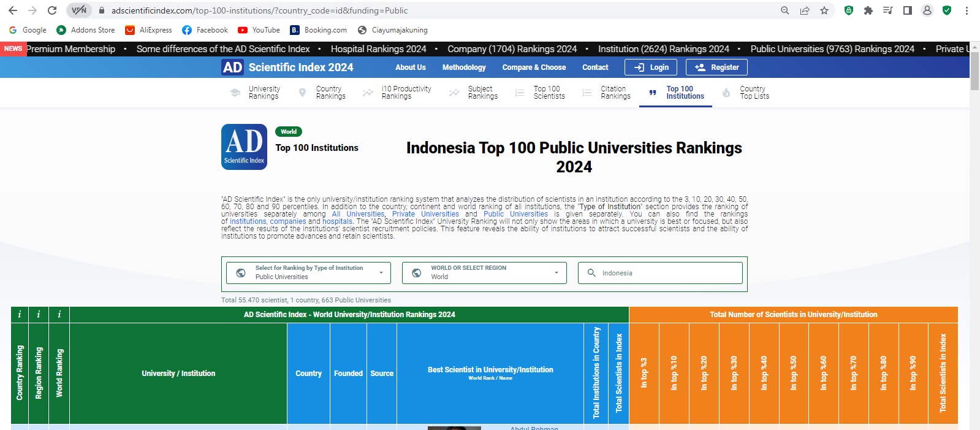The height and width of the screenshot is (430, 980).
Task: Expand the World or Select Region dropdown
Action: (x=484, y=273)
